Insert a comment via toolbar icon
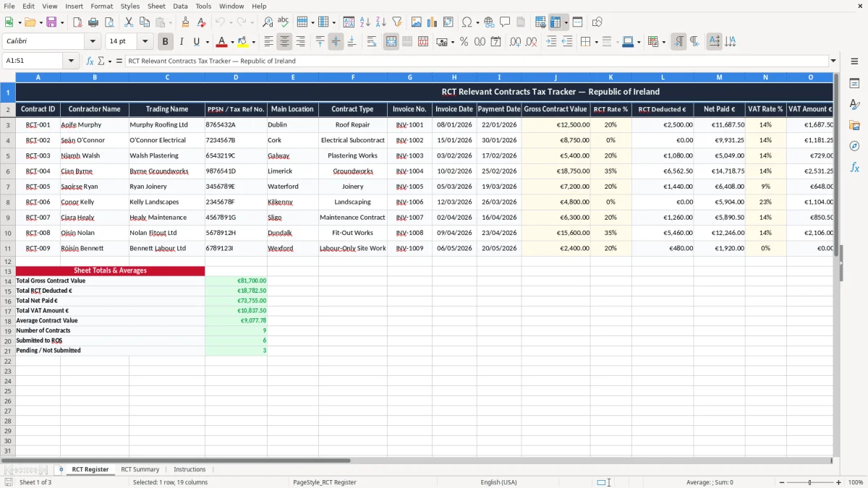Image resolution: width=868 pixels, height=488 pixels. click(x=505, y=22)
